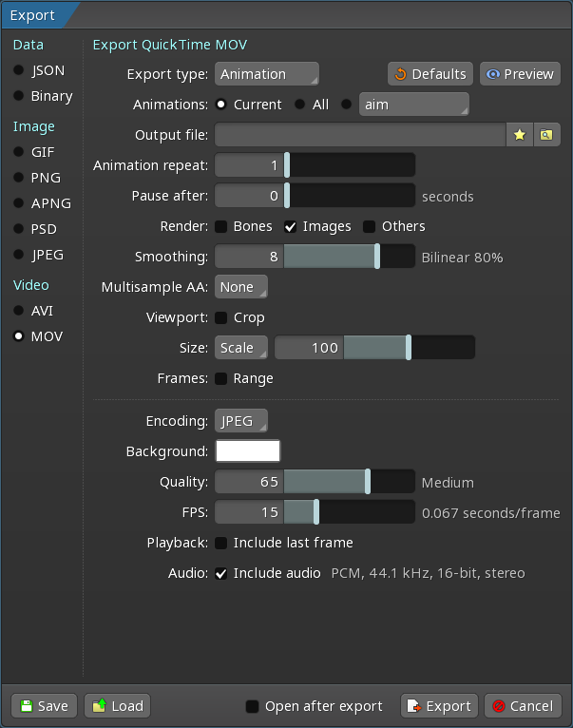This screenshot has width=573, height=728.
Task: Click the favorites star icon beside Output file
Action: (519, 135)
